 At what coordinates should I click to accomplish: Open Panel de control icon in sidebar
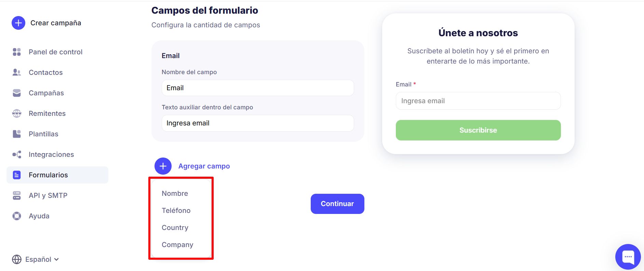point(17,52)
